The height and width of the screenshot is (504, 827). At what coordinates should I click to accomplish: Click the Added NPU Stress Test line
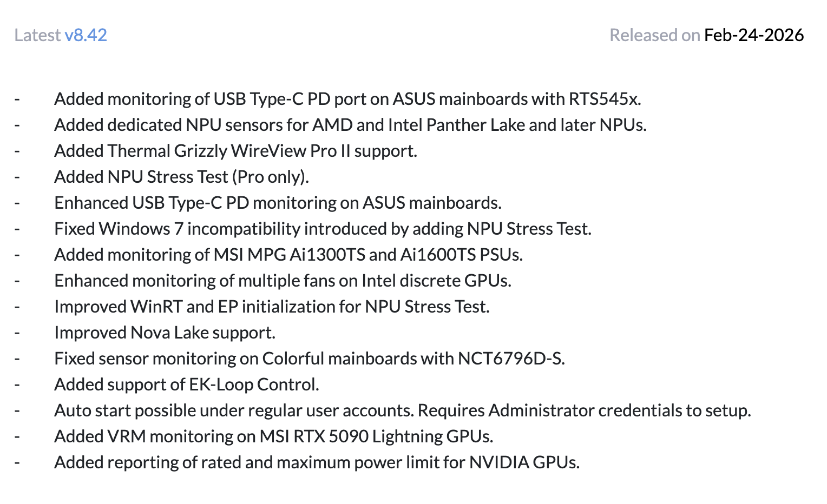(x=181, y=177)
